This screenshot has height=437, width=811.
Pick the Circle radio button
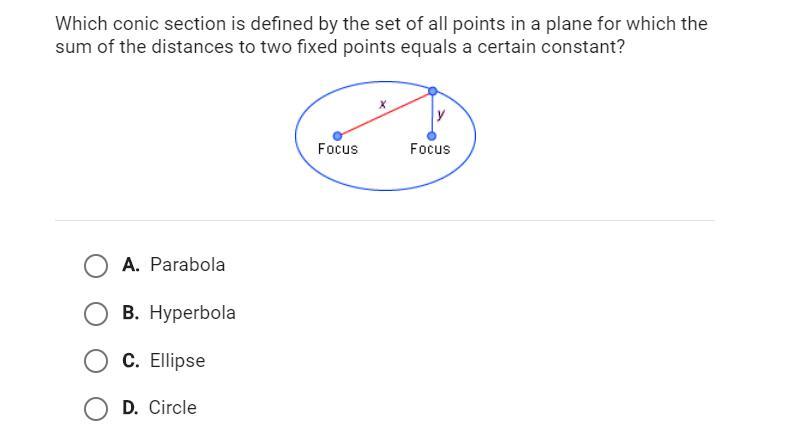click(x=96, y=409)
